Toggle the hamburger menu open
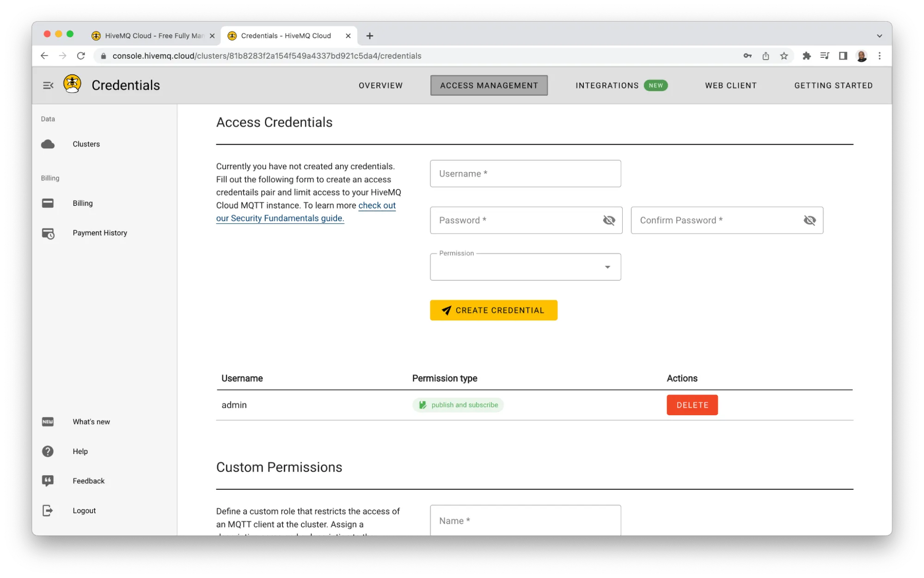Image resolution: width=924 pixels, height=578 pixels. point(49,85)
